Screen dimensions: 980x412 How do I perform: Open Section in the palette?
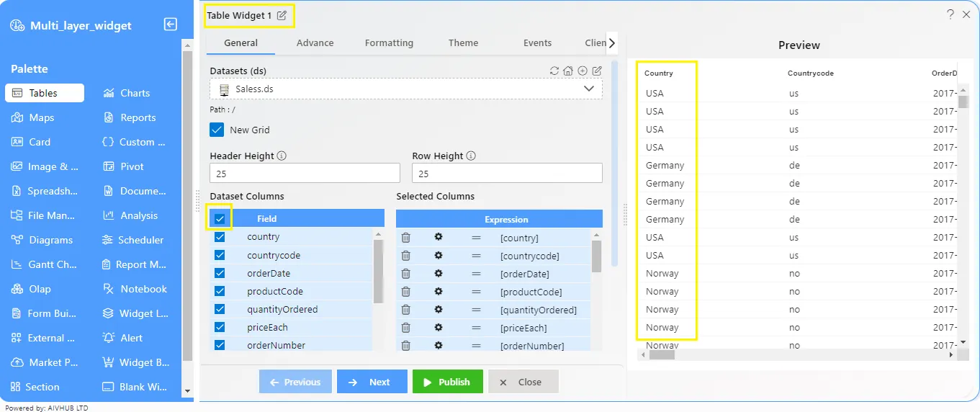coord(35,387)
